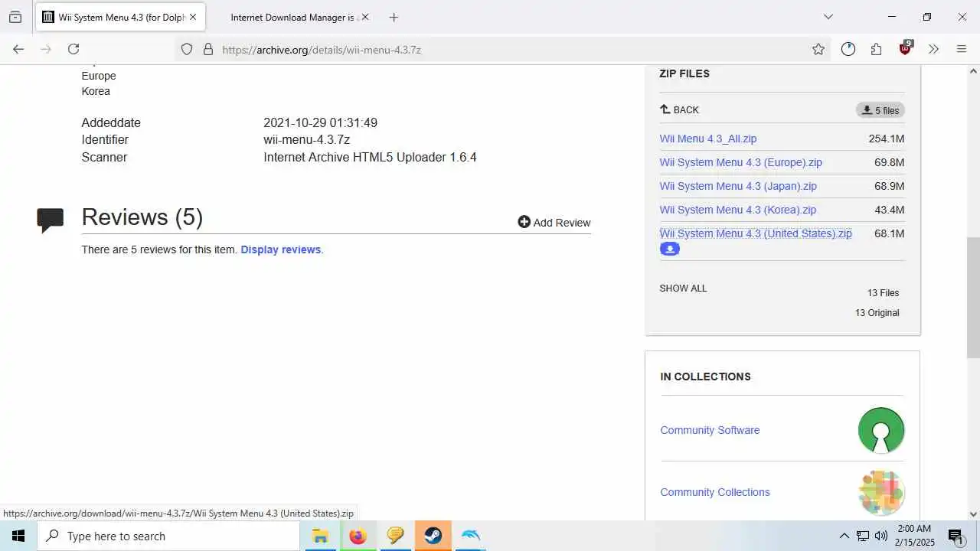Screen dimensions: 980x551
Task: Click the tracking protection shield icon
Action: pos(187,49)
